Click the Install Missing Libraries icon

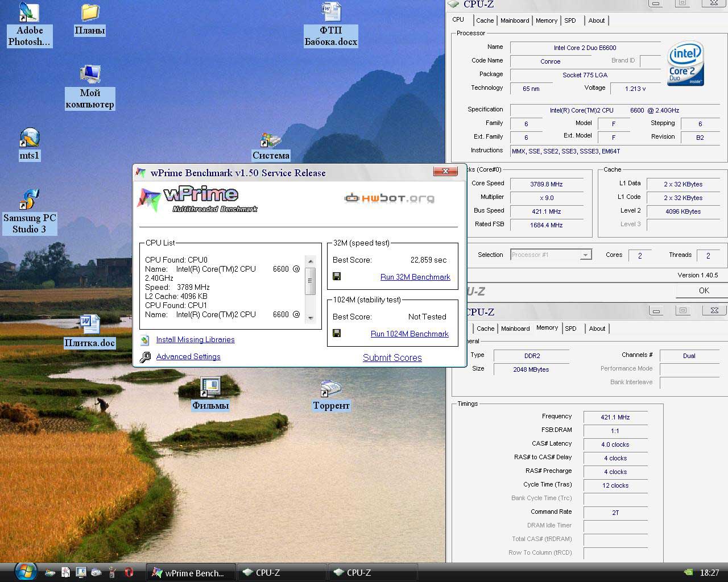click(146, 340)
